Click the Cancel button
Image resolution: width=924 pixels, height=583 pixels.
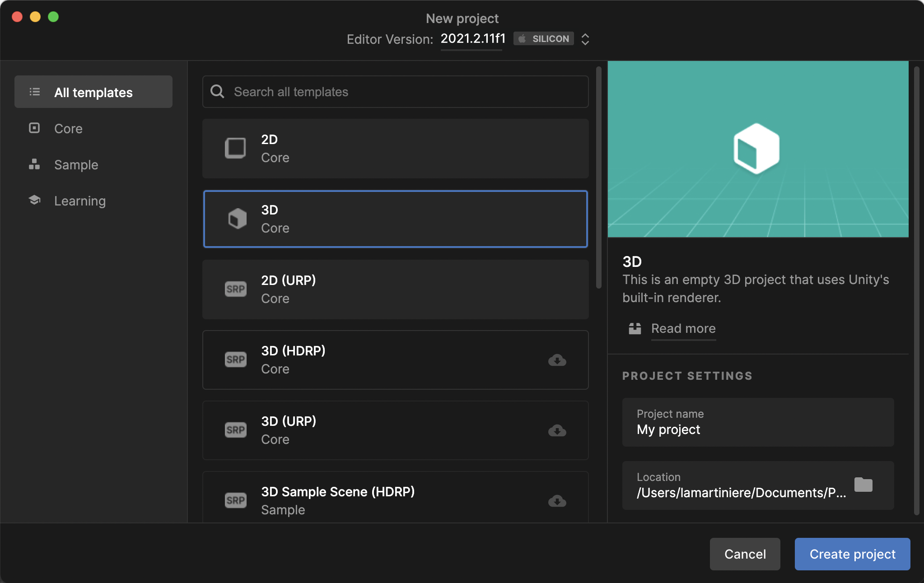click(745, 554)
